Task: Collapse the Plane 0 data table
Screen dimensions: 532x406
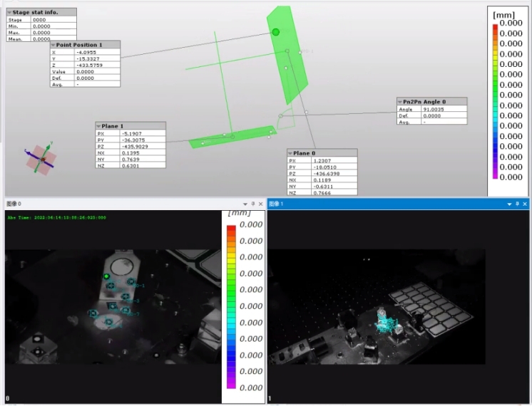Action: coord(290,153)
